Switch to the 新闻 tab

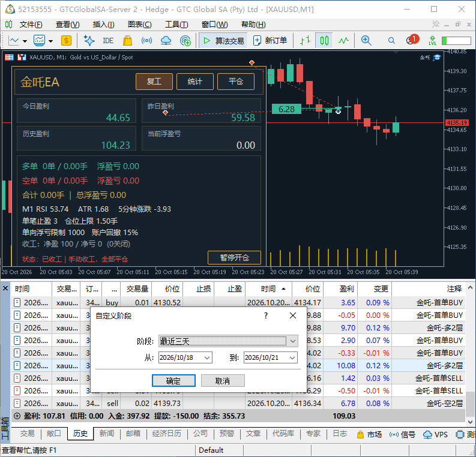(x=107, y=434)
